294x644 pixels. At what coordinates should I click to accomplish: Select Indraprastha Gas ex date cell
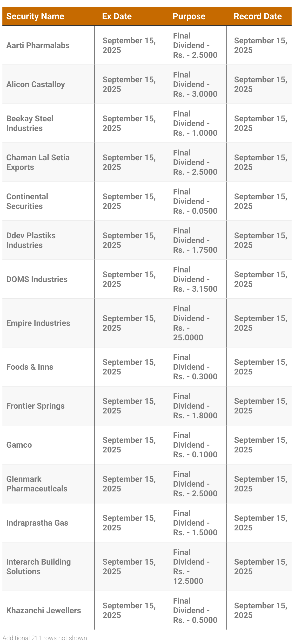pyautogui.click(x=129, y=523)
